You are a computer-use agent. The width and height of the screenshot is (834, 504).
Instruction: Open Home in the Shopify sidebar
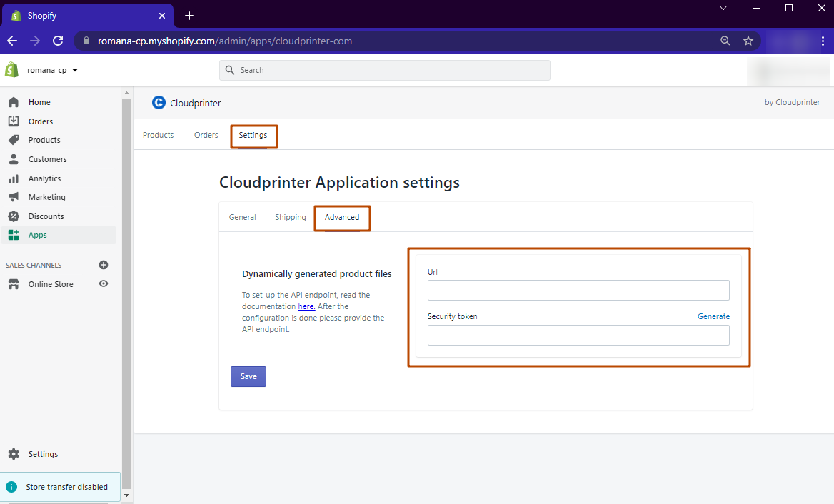[39, 102]
